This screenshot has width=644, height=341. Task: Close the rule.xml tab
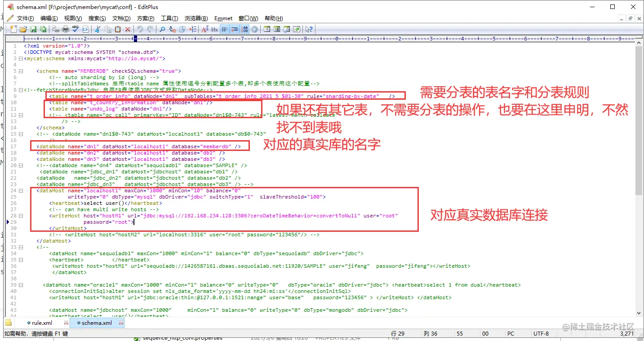click(x=67, y=323)
